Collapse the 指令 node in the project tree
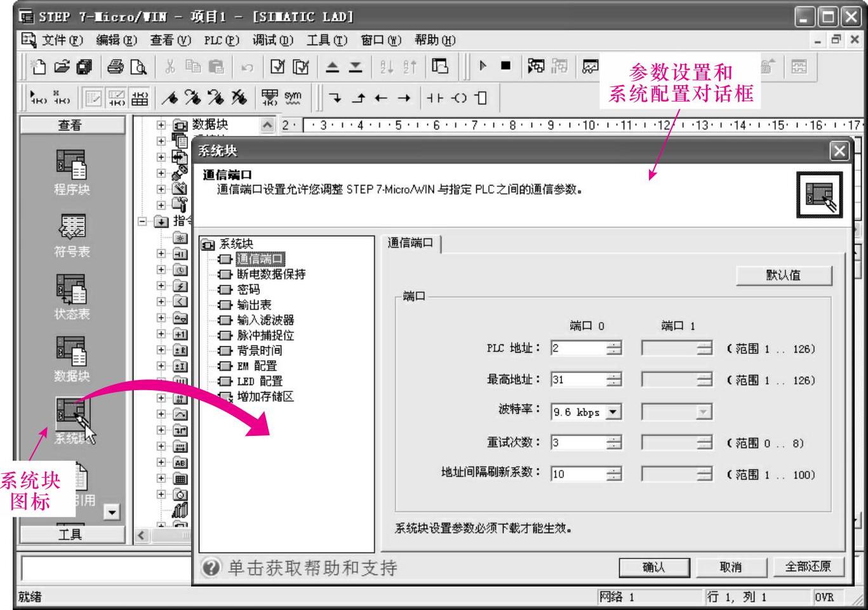The width and height of the screenshot is (868, 610). tap(143, 221)
